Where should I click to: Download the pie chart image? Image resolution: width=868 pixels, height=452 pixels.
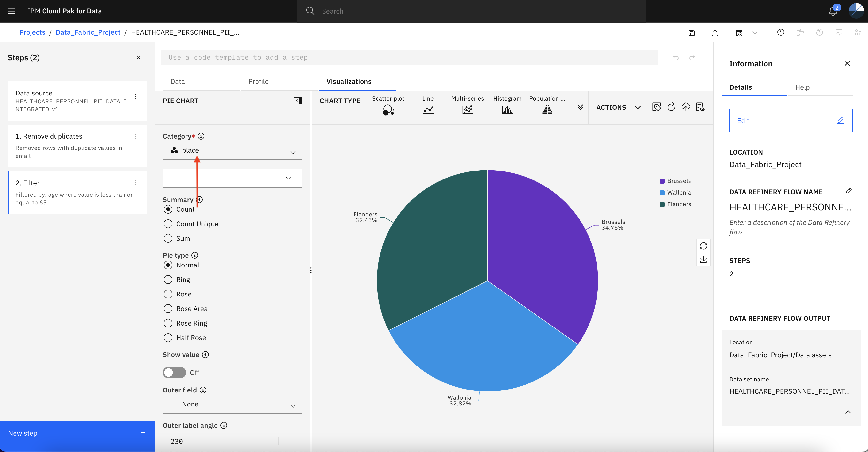[704, 259]
